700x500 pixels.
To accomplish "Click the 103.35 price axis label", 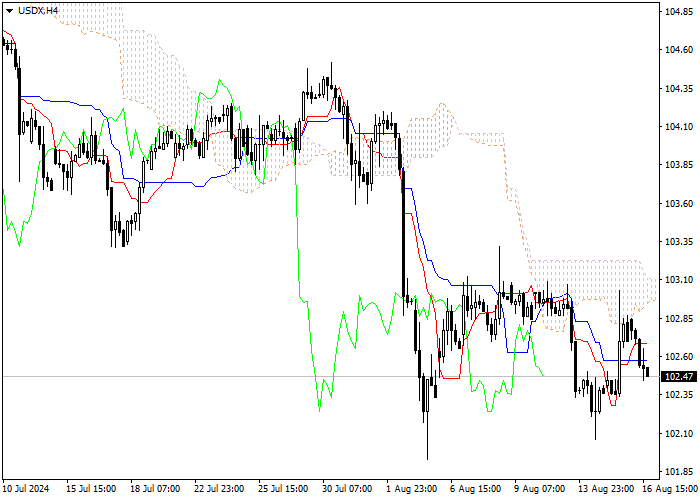I will pos(679,242).
